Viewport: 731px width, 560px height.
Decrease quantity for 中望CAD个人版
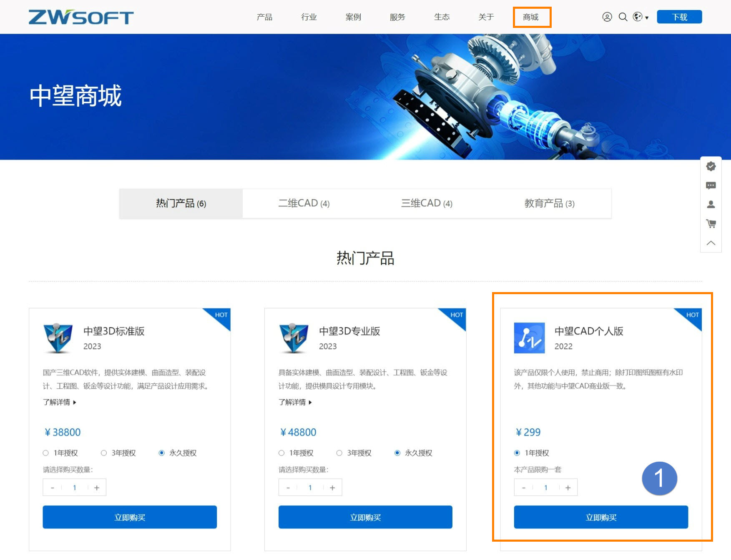(523, 487)
